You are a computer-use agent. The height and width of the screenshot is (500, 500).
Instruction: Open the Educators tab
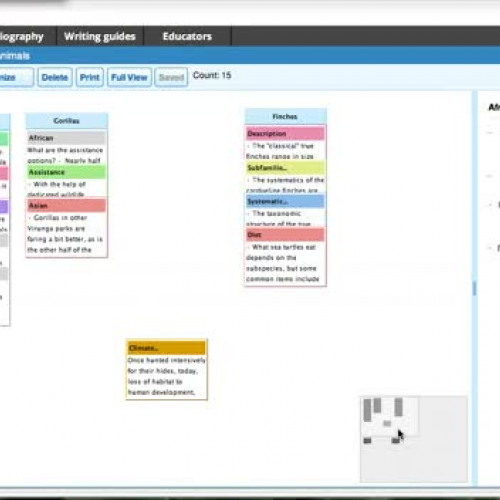click(187, 36)
